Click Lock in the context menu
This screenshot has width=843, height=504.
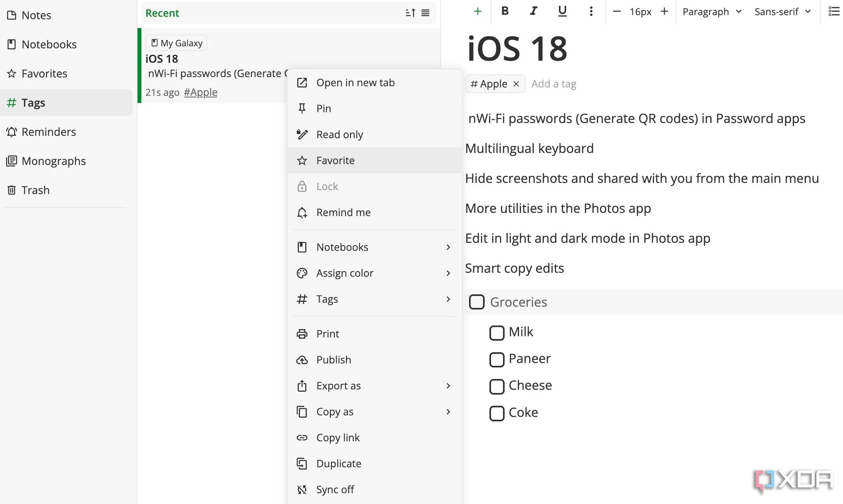click(x=375, y=187)
